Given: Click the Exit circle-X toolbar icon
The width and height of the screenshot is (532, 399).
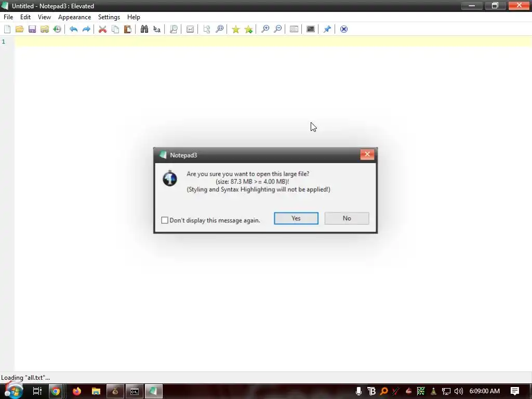Looking at the screenshot, I should (344, 29).
